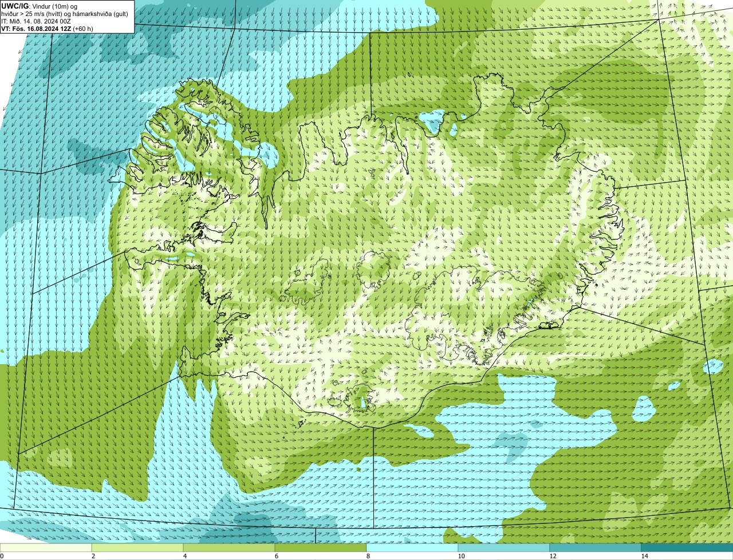Click the dark teal legend band above 14 m/s
The height and width of the screenshot is (560, 733).
coord(687,547)
